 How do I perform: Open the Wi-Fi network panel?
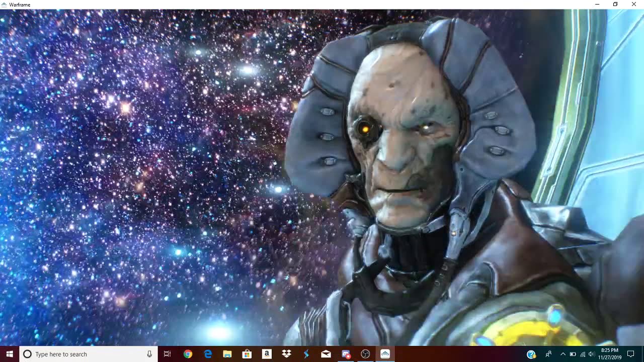[583, 354]
